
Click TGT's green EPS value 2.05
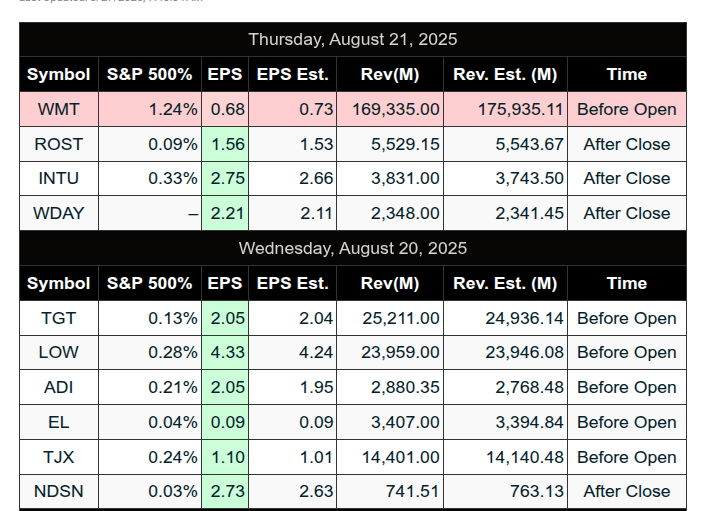pos(225,318)
